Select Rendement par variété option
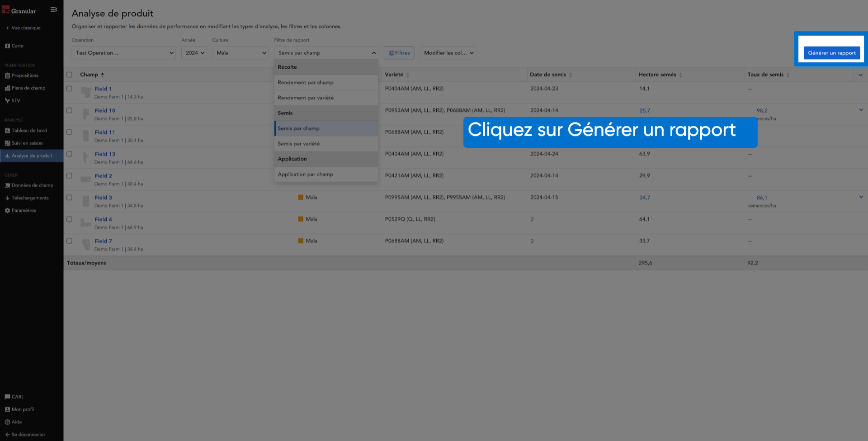The width and height of the screenshot is (868, 441). pyautogui.click(x=326, y=98)
